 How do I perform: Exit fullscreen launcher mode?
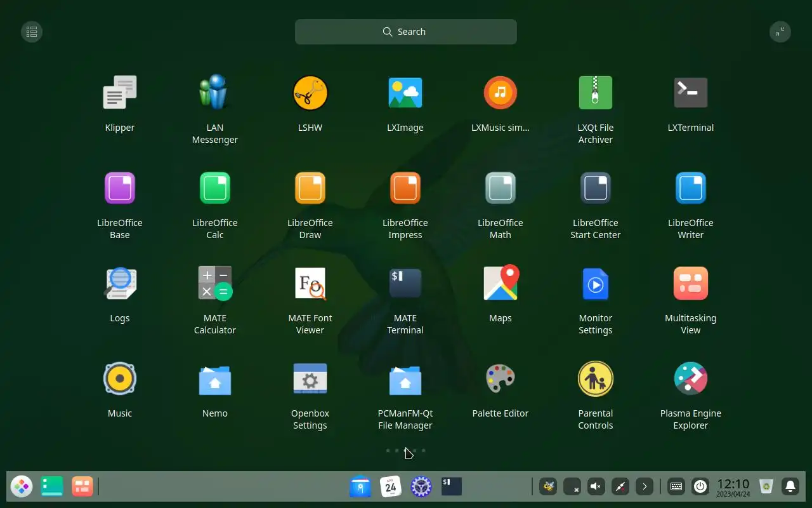[780, 32]
